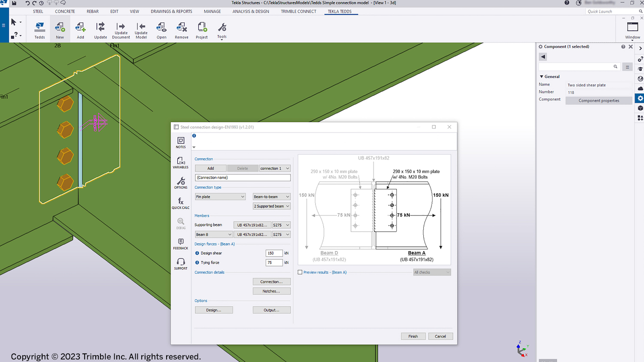Open the connection 1 dropdown

coord(275,168)
